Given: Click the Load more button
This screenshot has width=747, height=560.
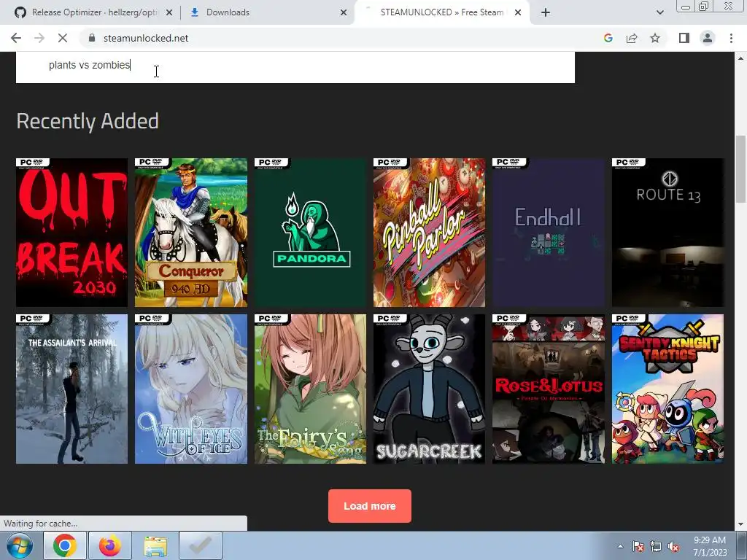Looking at the screenshot, I should pos(370,506).
